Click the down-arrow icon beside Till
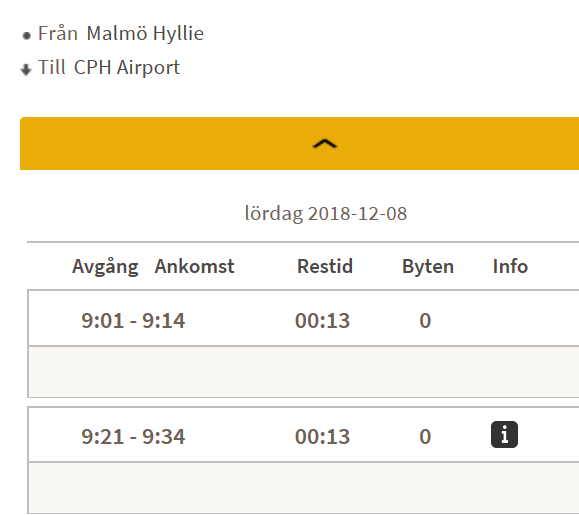 [26, 69]
